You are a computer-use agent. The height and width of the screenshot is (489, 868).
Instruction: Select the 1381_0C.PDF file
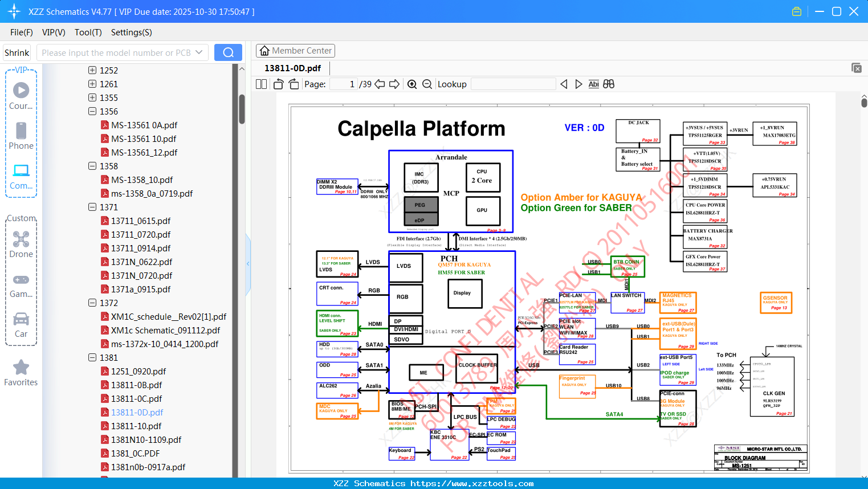[136, 453]
